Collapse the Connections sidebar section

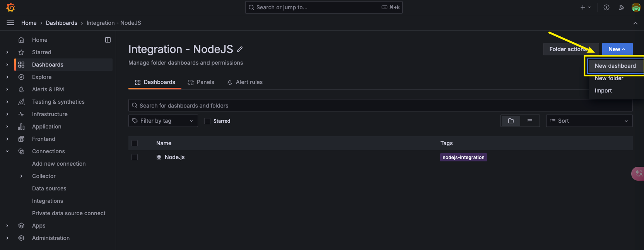[x=7, y=151]
